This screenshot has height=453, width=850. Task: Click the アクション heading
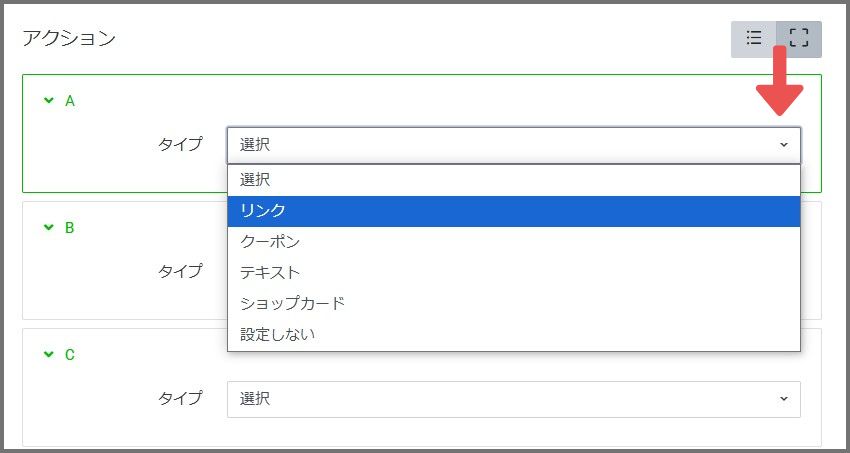pos(69,38)
